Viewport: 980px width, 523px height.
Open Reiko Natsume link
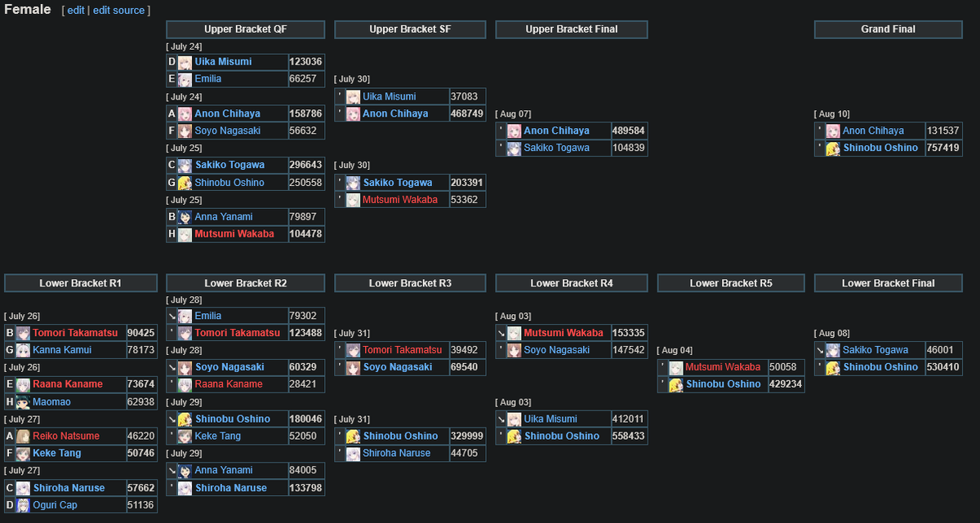tap(66, 437)
